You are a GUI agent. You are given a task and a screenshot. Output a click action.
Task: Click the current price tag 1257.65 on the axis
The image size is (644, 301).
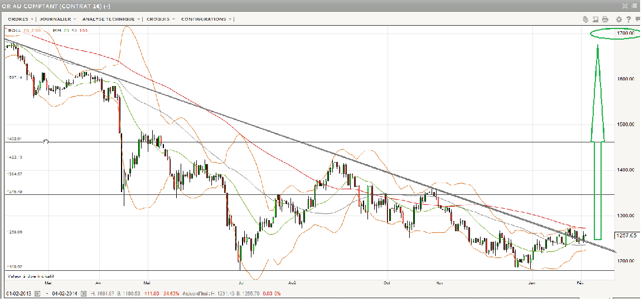coord(627,236)
